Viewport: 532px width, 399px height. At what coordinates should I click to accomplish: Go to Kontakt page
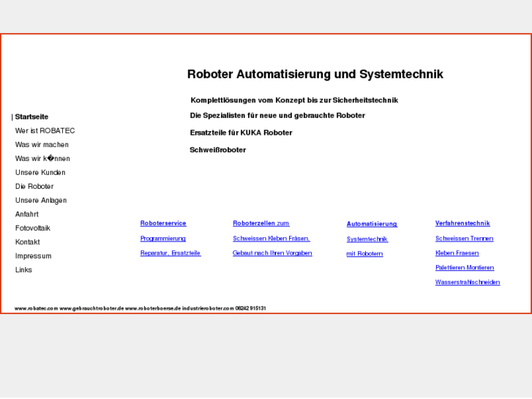[x=28, y=242]
